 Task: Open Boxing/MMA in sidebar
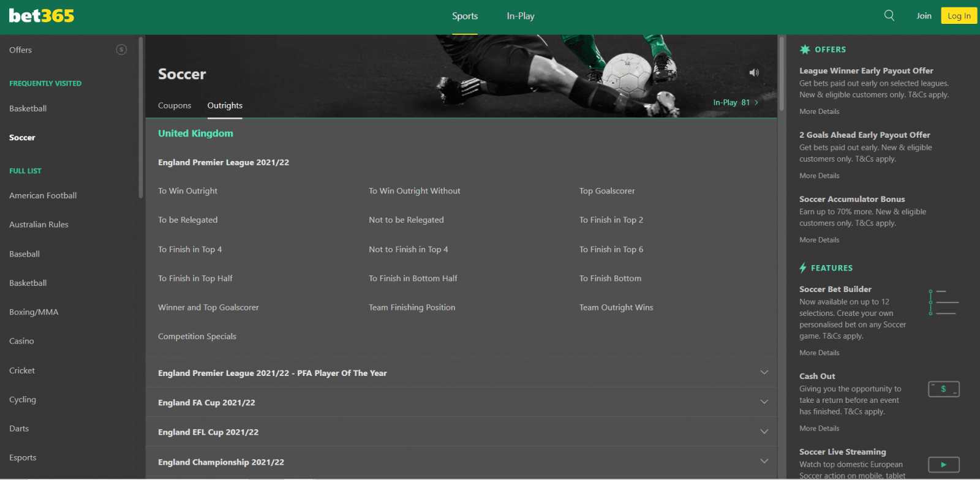(x=34, y=312)
